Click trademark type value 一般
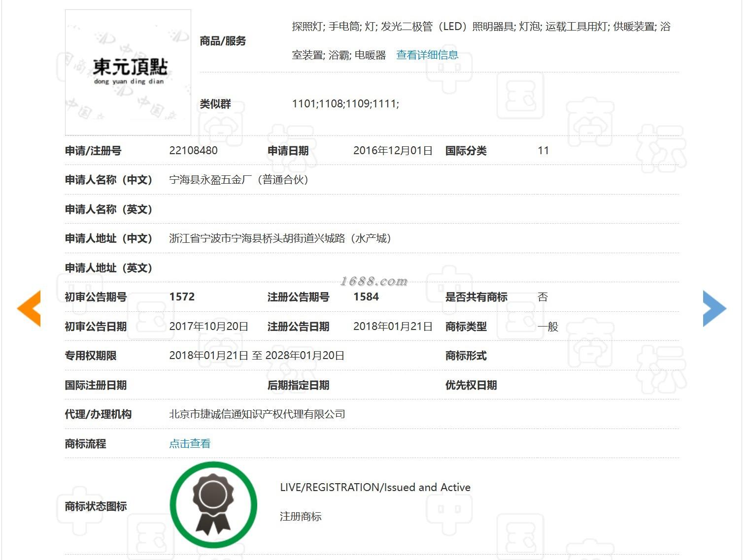The image size is (747, 560). coord(548,327)
